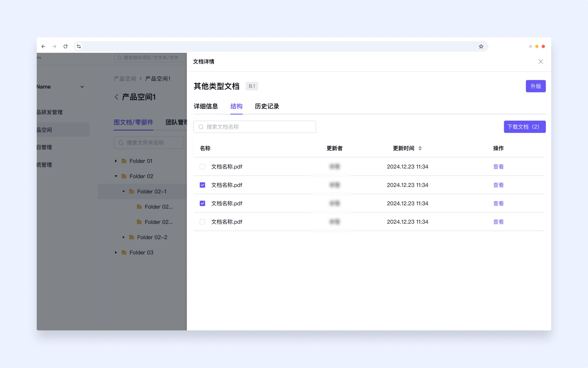Screen dimensions: 588x368
Task: Select the Folder 02-1 tree row
Action: tap(143, 191)
